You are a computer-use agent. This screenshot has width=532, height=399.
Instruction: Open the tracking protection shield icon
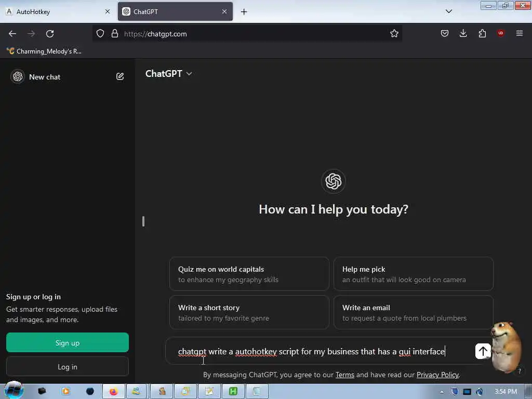100,33
